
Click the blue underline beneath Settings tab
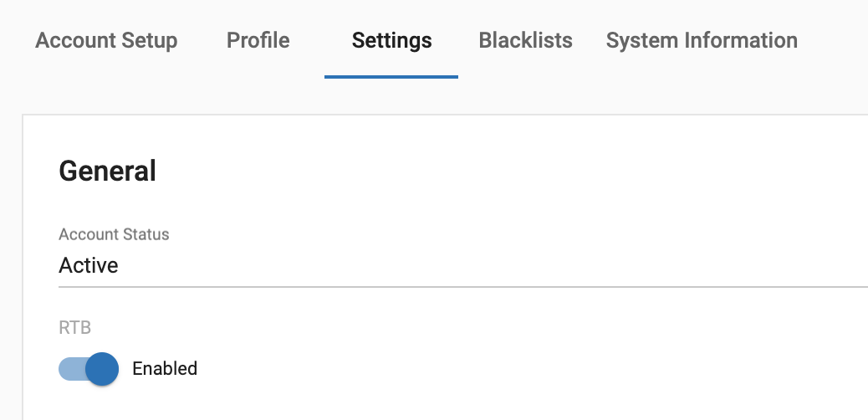click(391, 77)
